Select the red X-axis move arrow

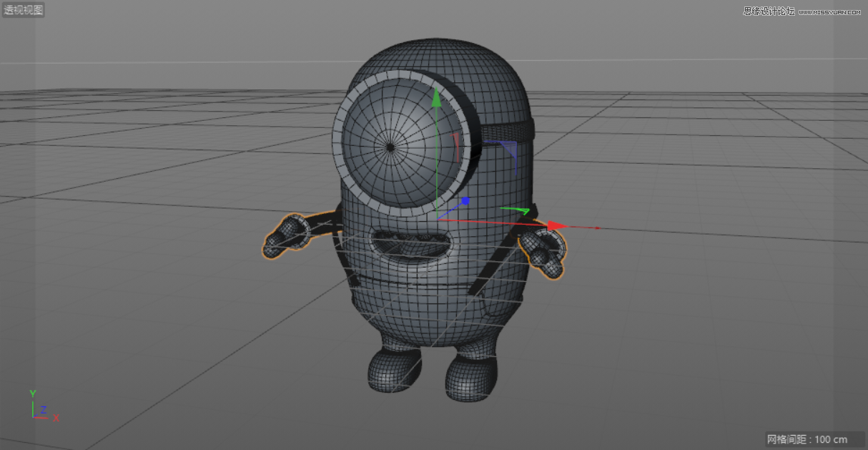click(x=554, y=225)
